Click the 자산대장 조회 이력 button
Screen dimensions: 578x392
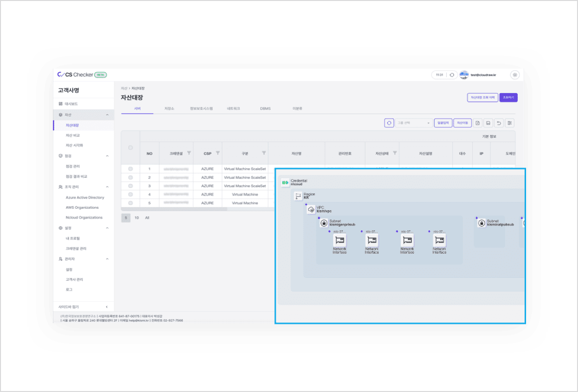[482, 98]
